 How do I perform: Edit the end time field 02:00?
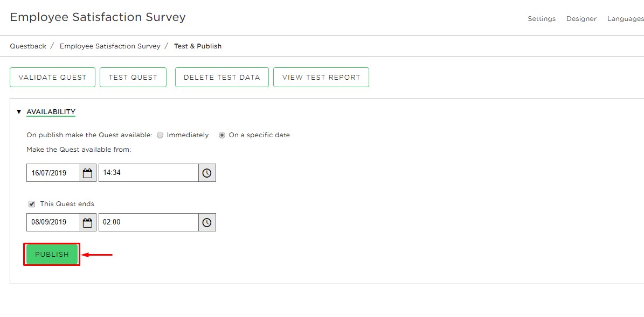(149, 222)
